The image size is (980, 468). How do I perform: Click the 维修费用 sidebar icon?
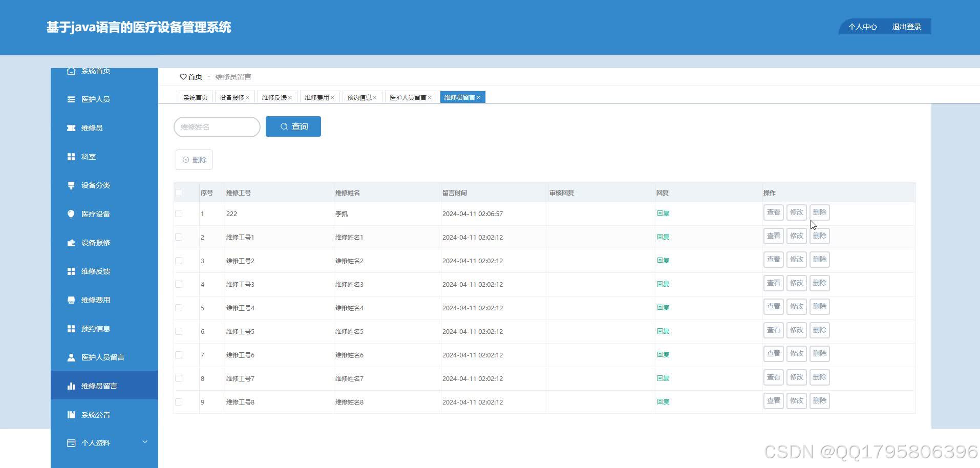(x=71, y=300)
